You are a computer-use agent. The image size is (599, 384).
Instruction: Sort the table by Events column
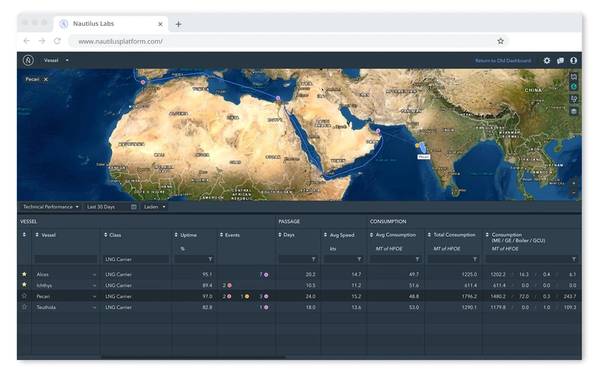221,235
